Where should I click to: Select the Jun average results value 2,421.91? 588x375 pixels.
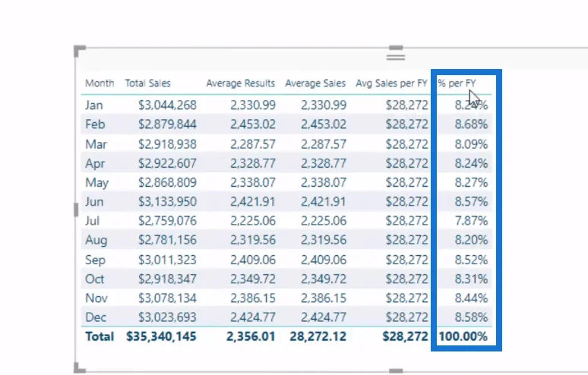(x=253, y=202)
